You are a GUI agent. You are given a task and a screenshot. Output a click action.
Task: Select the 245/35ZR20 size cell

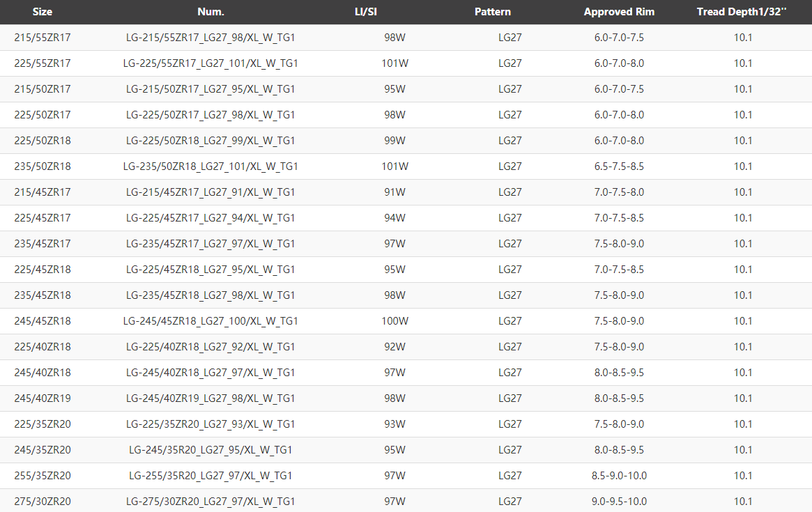[x=43, y=450]
